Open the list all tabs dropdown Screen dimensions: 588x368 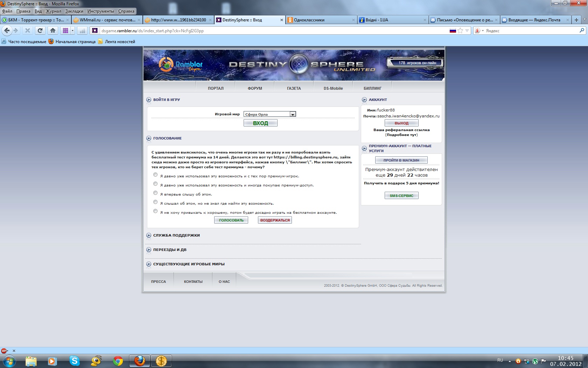coord(584,20)
